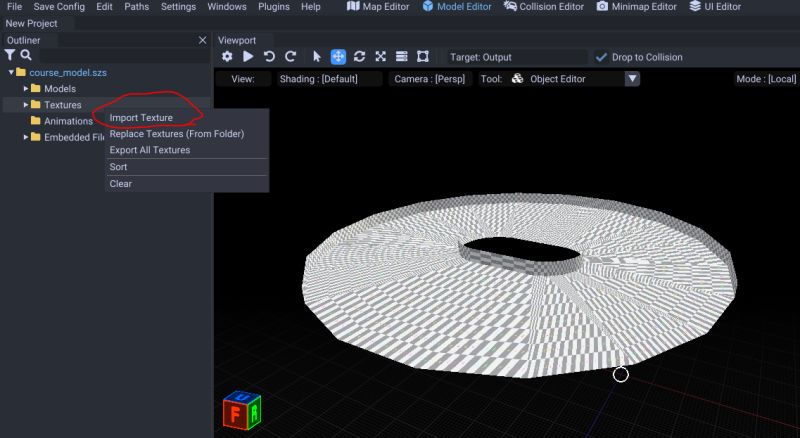Click the Animations folder icon

coord(36,120)
